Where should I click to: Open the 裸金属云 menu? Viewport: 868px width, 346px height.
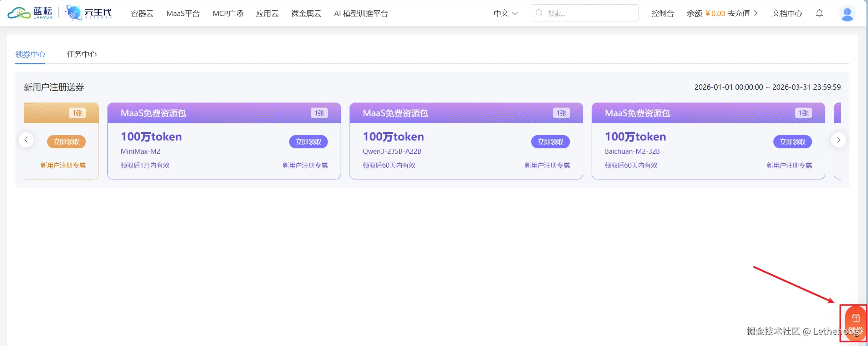[x=306, y=14]
